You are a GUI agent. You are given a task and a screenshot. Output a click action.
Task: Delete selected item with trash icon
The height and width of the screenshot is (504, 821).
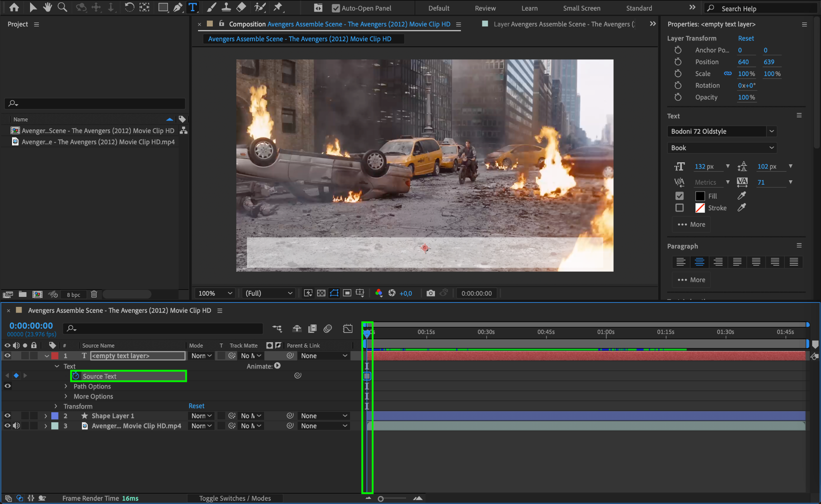[94, 294]
